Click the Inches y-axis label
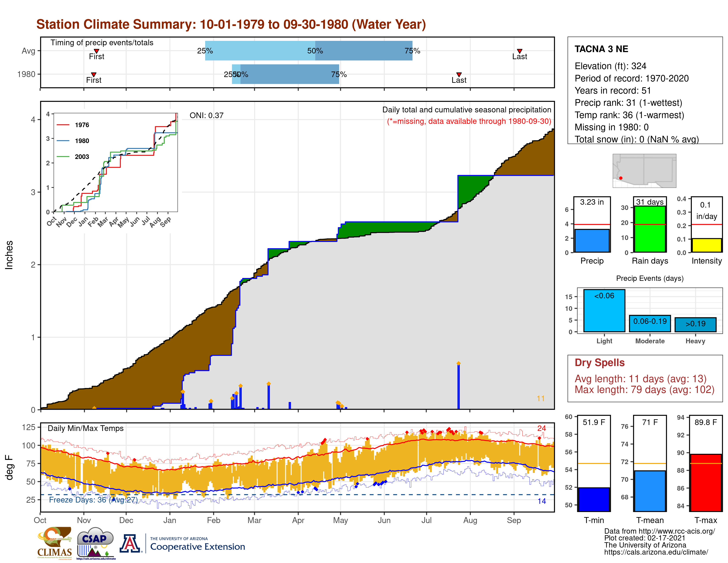728x563 pixels. point(9,255)
